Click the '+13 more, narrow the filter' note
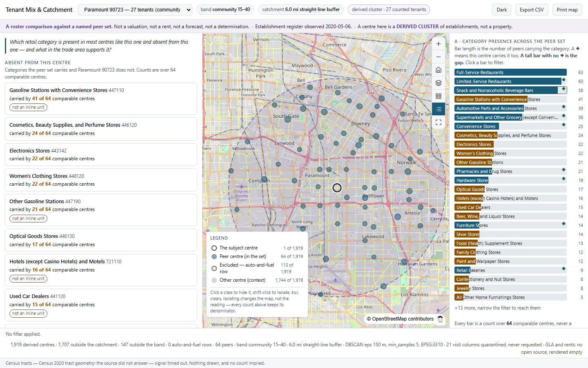The height and width of the screenshot is (368, 588). [497, 308]
